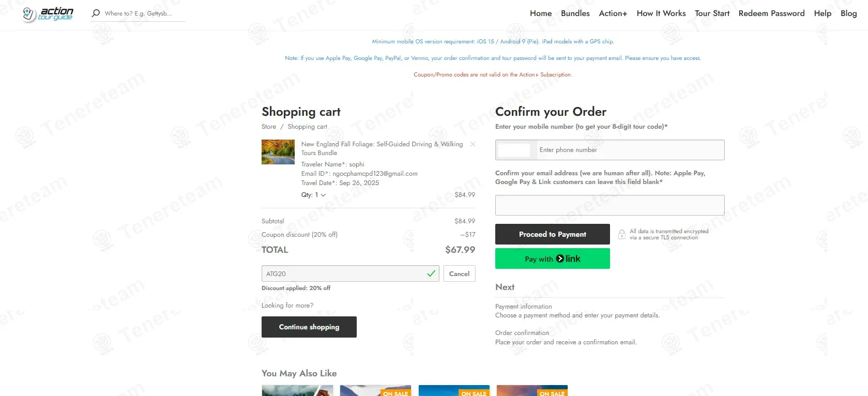Click the Action Tour Guide logo

48,14
